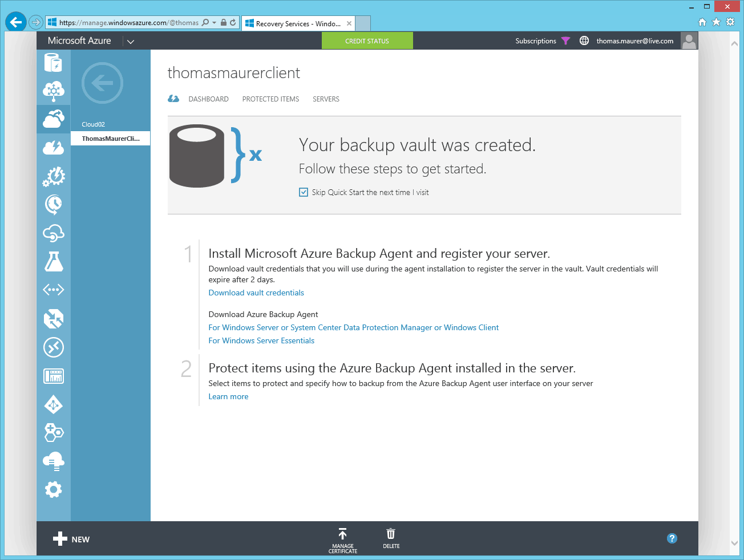Click the Download vault credentials link

[x=256, y=293]
